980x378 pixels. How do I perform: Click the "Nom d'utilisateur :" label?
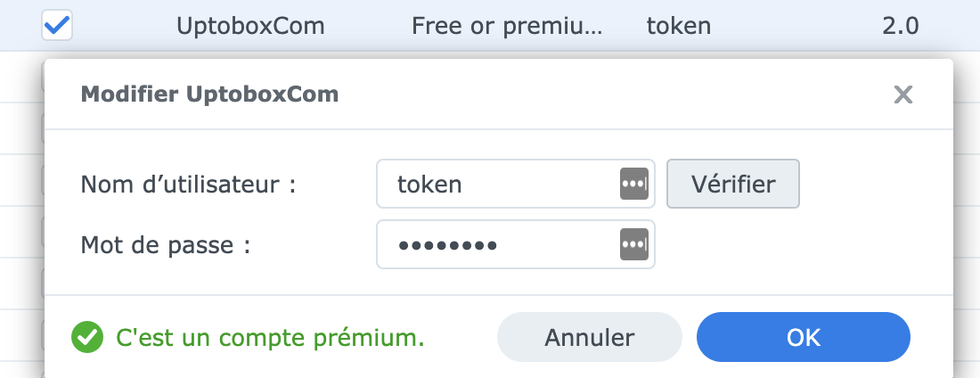coord(188,185)
